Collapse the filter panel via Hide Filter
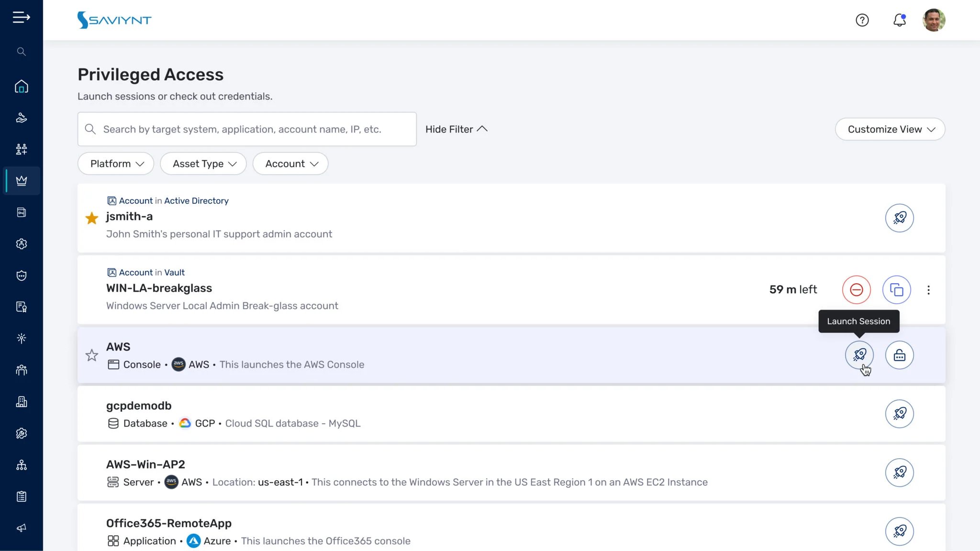 456,129
